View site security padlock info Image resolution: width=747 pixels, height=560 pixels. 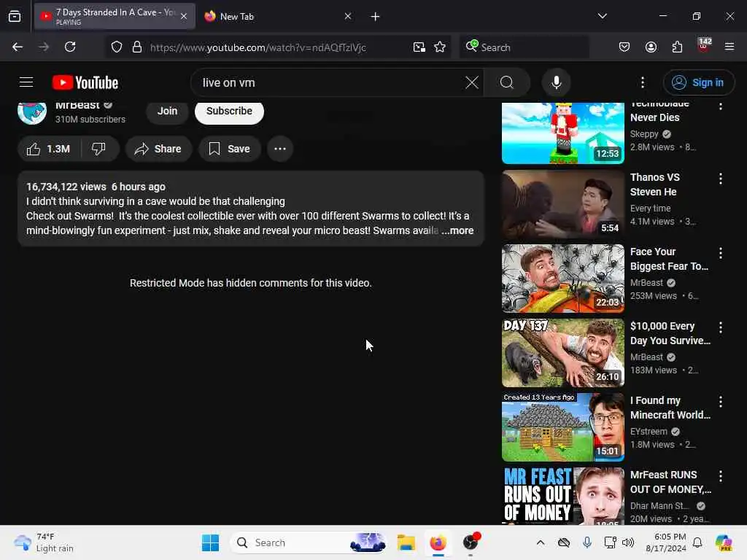137,47
